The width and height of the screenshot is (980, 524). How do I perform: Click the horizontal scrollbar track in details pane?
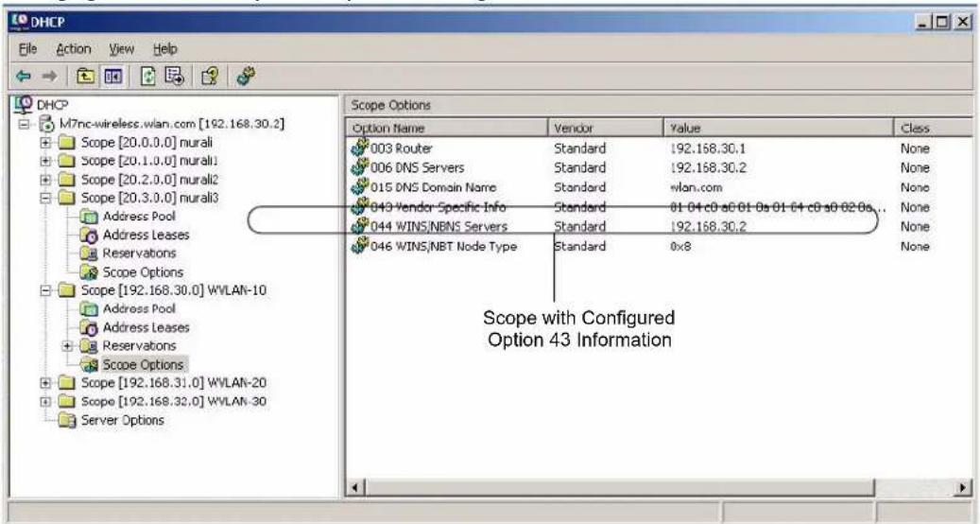pyautogui.click(x=915, y=487)
